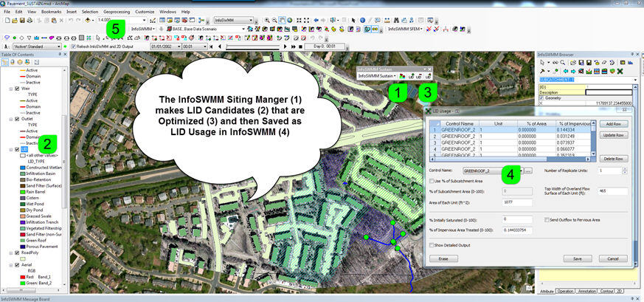The height and width of the screenshot is (302, 644).
Task: Click the Green Roof legend swatch
Action: (x=22, y=240)
